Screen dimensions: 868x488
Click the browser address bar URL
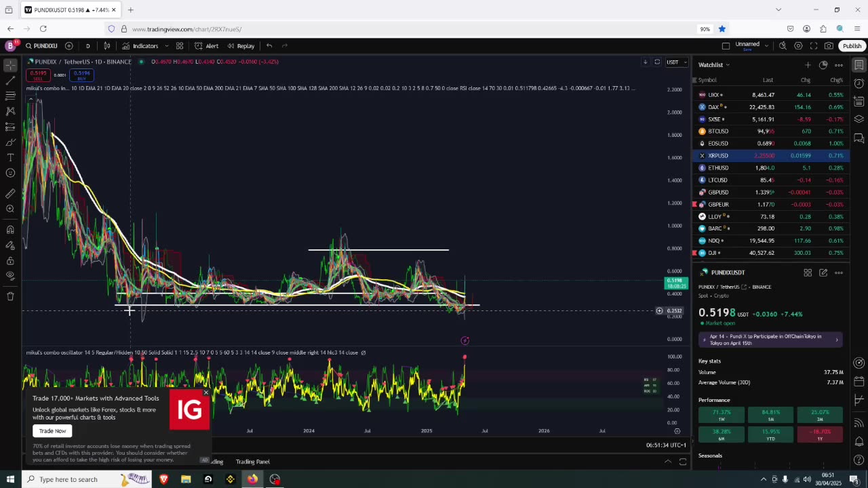pos(187,29)
